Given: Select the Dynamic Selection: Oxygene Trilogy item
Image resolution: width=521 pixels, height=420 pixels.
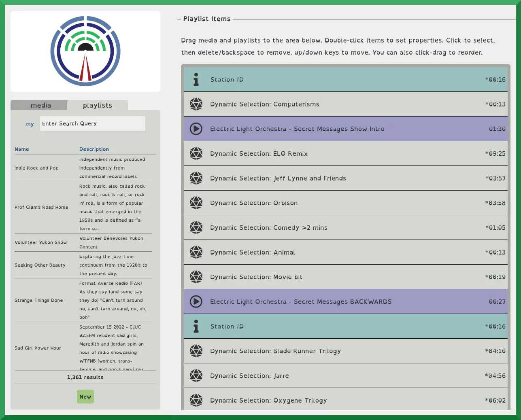Looking at the screenshot, I should click(x=268, y=400).
